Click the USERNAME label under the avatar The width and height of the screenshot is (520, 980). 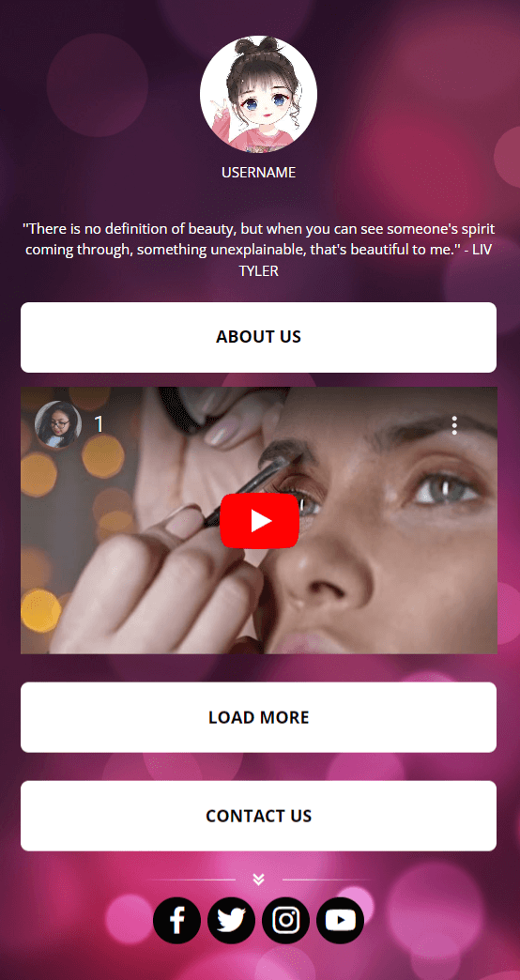(x=259, y=173)
